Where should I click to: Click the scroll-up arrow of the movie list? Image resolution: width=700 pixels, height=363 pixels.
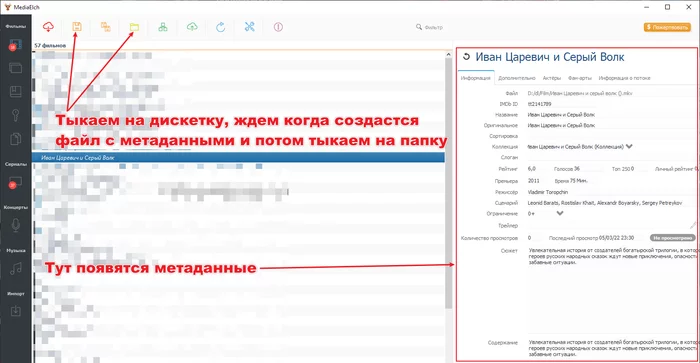click(449, 54)
